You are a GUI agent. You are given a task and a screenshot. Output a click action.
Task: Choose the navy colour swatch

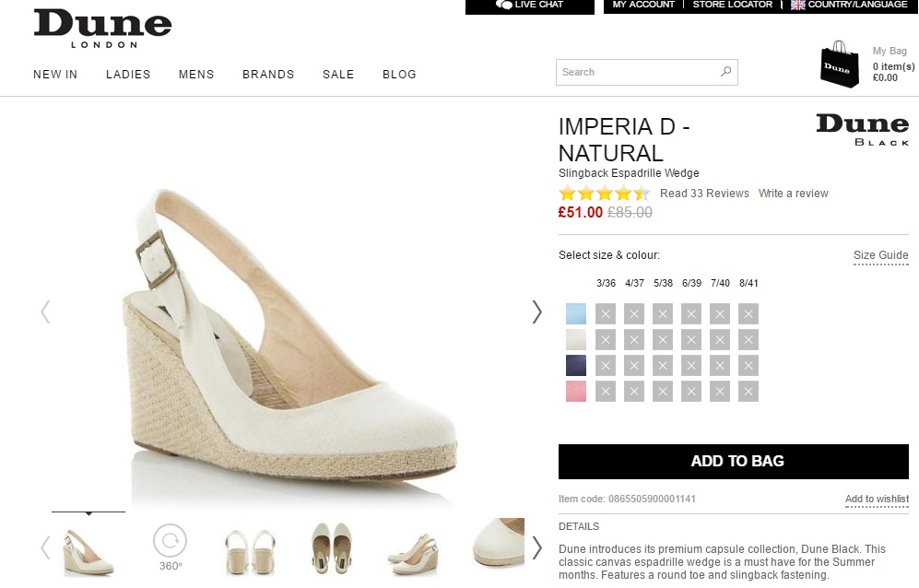576,366
